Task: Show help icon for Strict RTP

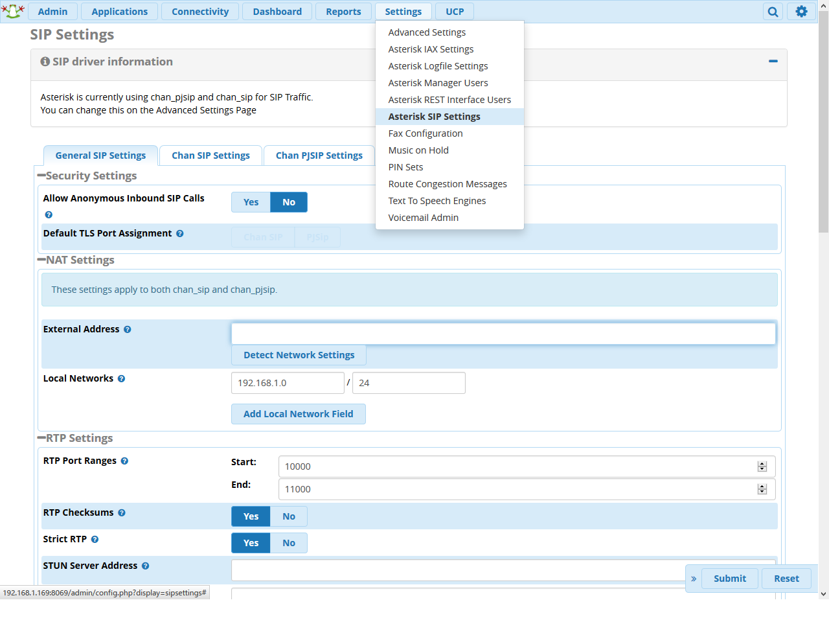Action: tap(95, 539)
